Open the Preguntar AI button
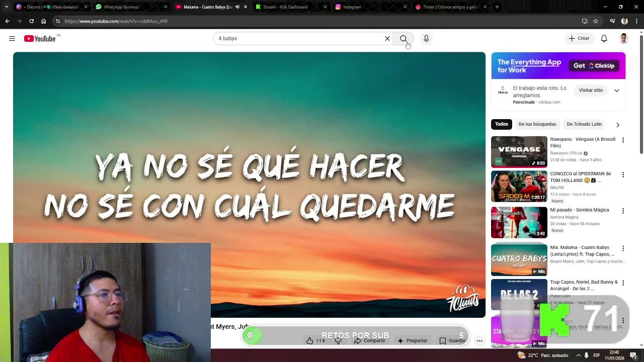 [413, 341]
